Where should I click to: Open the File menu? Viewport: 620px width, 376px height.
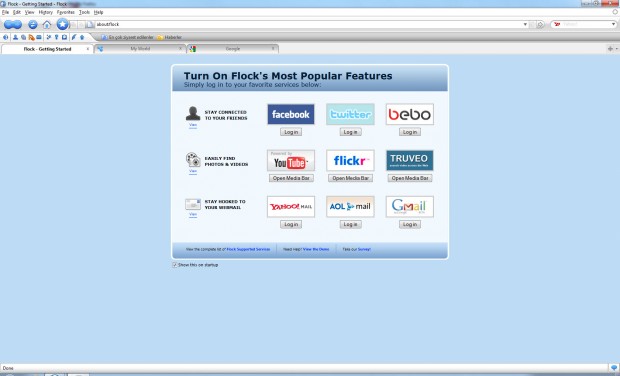tap(5, 12)
